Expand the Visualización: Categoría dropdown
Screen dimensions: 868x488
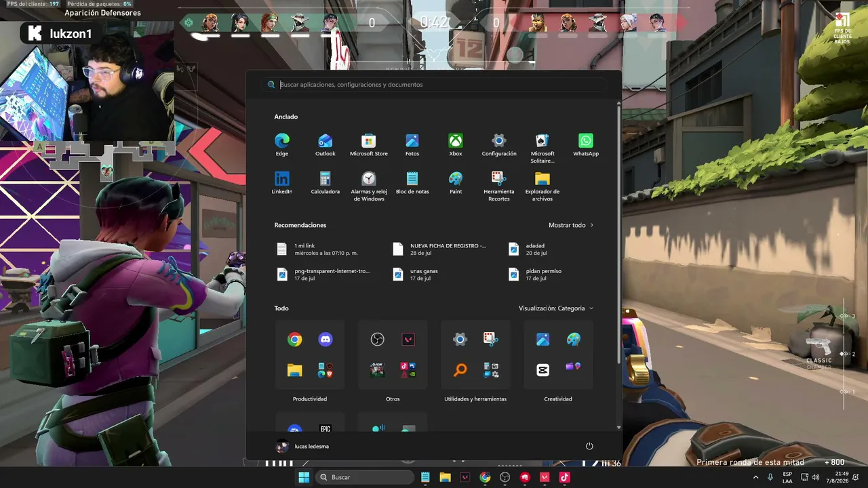[x=556, y=308]
